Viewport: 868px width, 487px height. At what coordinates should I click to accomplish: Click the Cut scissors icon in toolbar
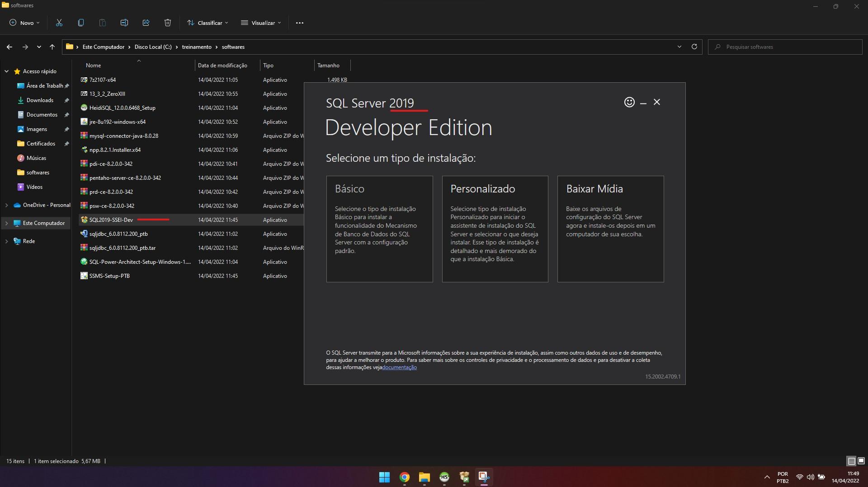(59, 23)
